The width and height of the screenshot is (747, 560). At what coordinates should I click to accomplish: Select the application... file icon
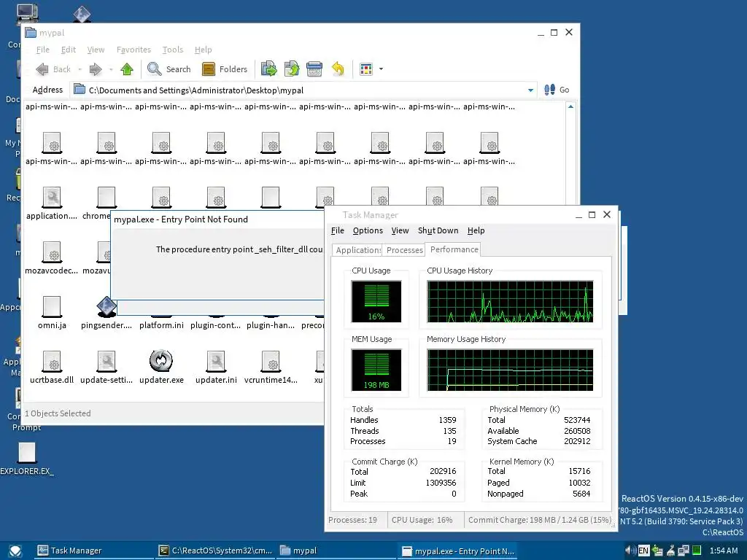click(x=52, y=197)
